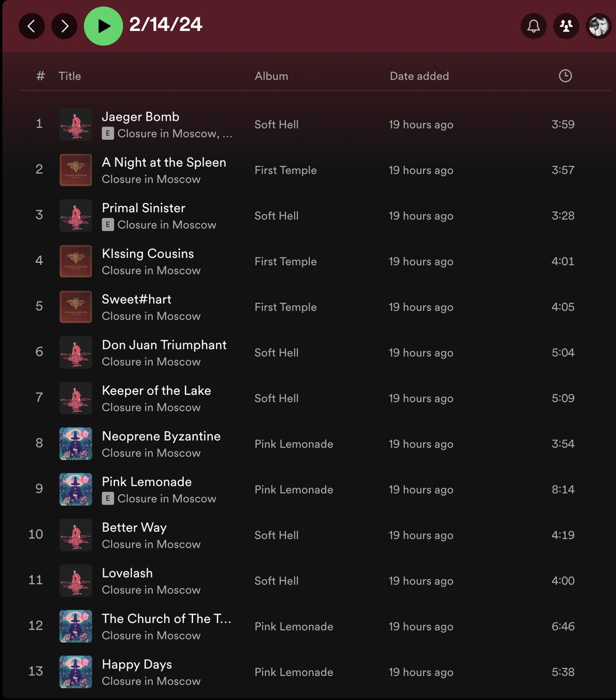616x700 pixels.
Task: Open Pink Lemonade album for Happy Days
Action: click(x=293, y=672)
